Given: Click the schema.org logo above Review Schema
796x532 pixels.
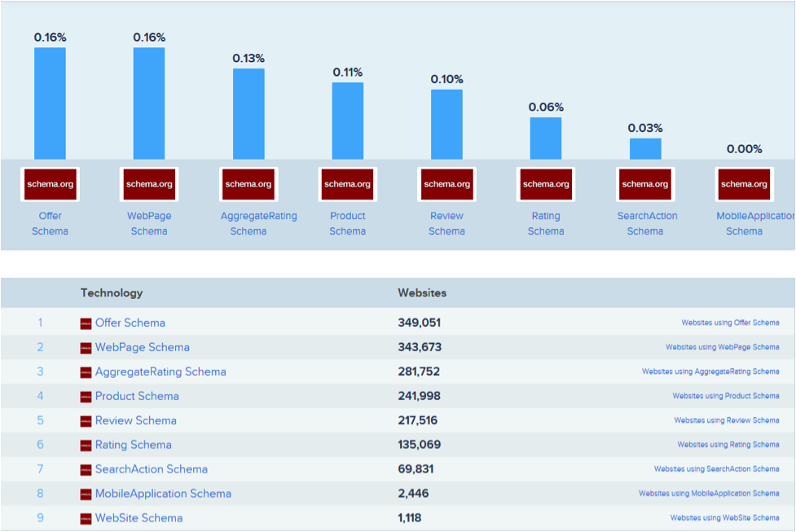Looking at the screenshot, I should 446,184.
